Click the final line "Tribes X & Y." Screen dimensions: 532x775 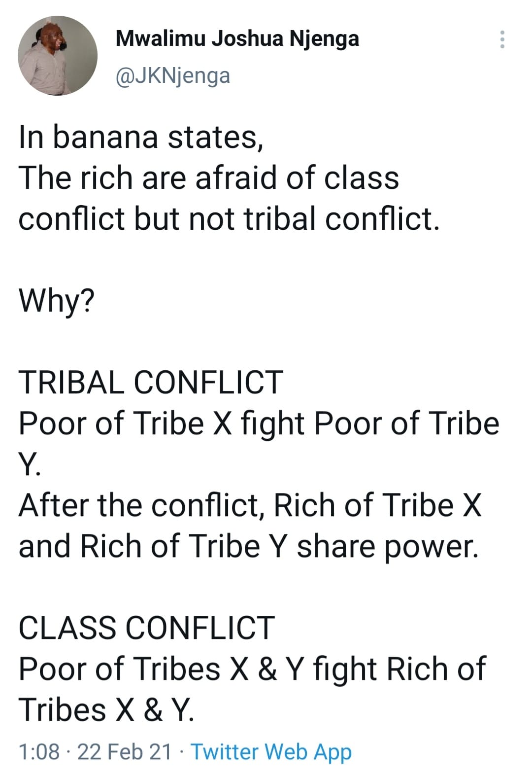pos(106,709)
